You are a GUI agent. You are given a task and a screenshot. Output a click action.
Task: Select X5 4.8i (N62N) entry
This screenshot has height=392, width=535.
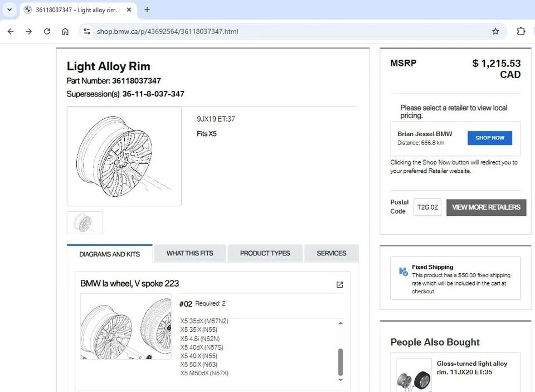coord(200,338)
